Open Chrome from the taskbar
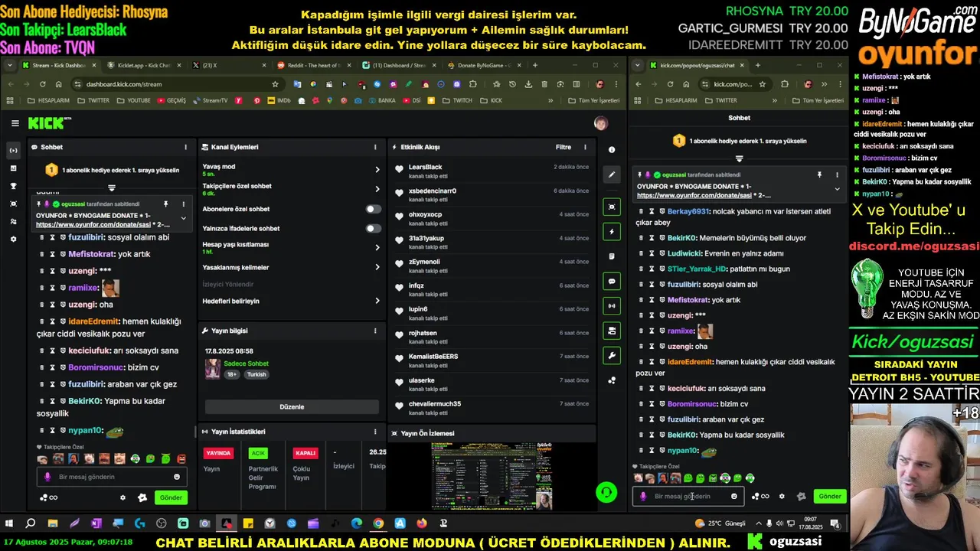Viewport: 980px width, 551px height. tap(378, 523)
